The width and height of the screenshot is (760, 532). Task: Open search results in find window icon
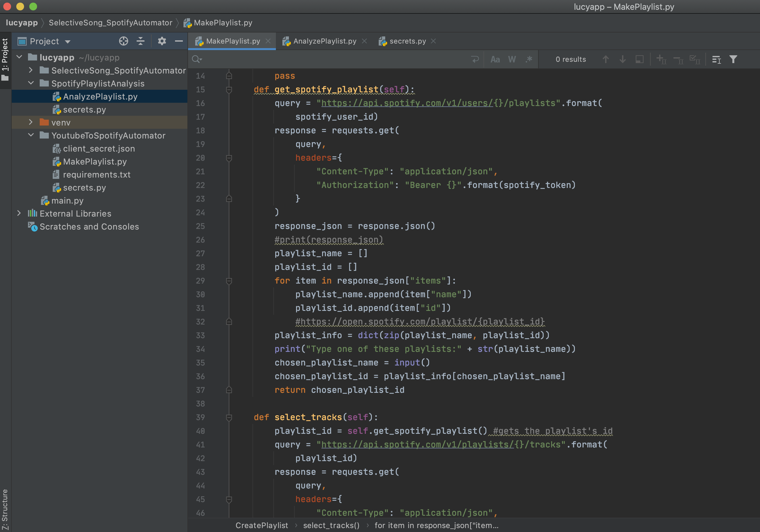tap(716, 59)
